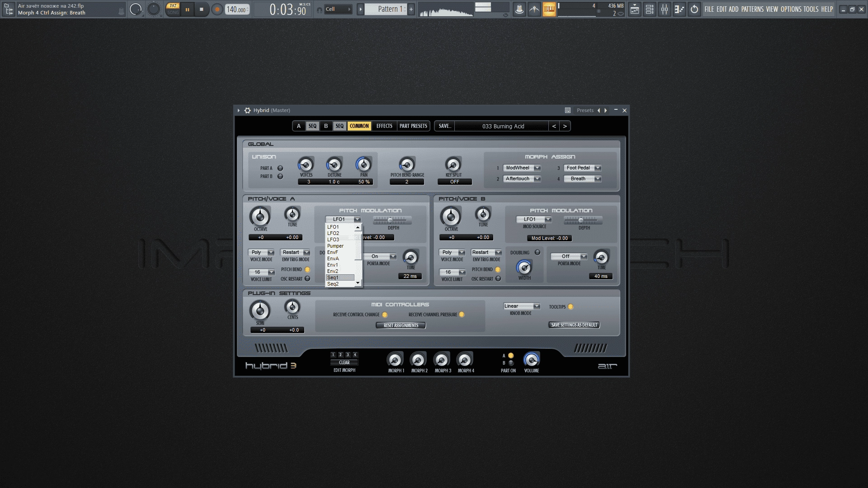868x488 pixels.
Task: Open Pitch/Voice B MOD SOURCE LFO1 dropdown
Action: coord(534,219)
